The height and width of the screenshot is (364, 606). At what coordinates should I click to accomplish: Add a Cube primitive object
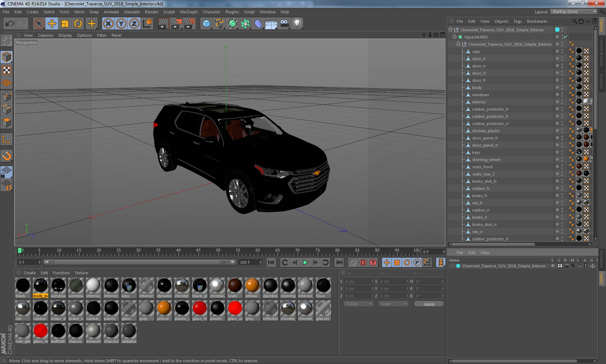point(206,24)
